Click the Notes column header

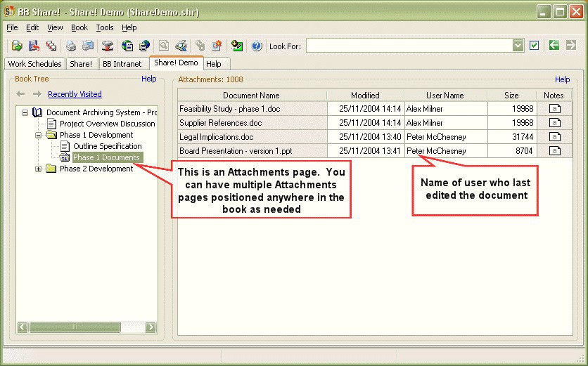(x=554, y=95)
